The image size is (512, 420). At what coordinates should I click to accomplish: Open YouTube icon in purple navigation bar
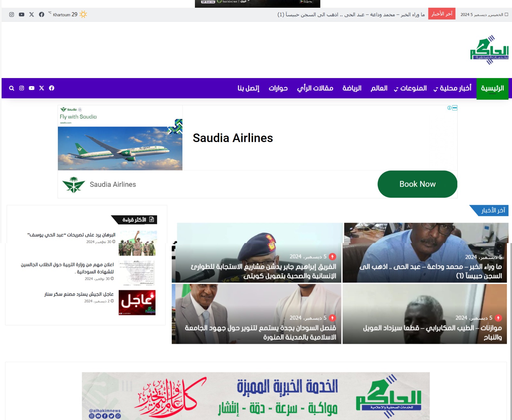(x=31, y=88)
